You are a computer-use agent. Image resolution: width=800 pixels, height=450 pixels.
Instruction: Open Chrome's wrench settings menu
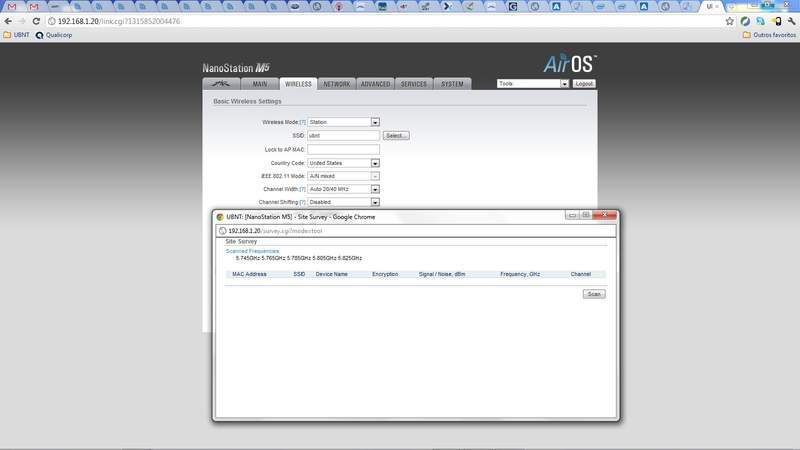click(791, 21)
